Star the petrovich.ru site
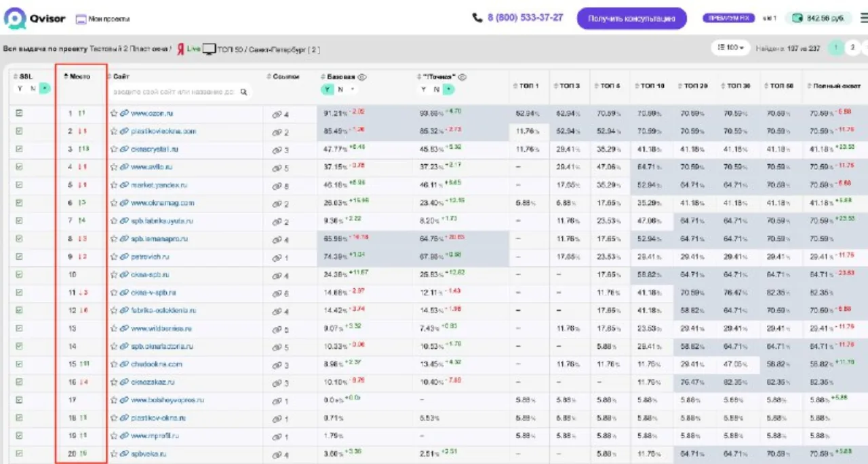Image resolution: width=868 pixels, height=464 pixels. click(114, 256)
